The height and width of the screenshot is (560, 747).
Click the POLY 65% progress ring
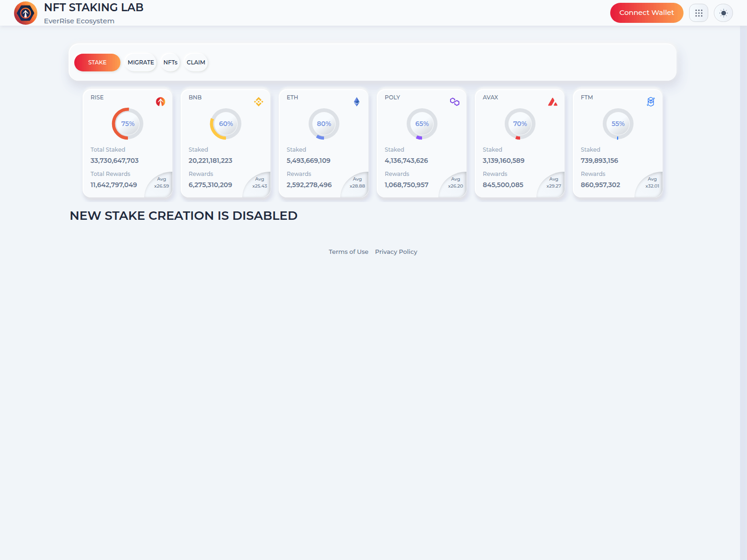422,124
